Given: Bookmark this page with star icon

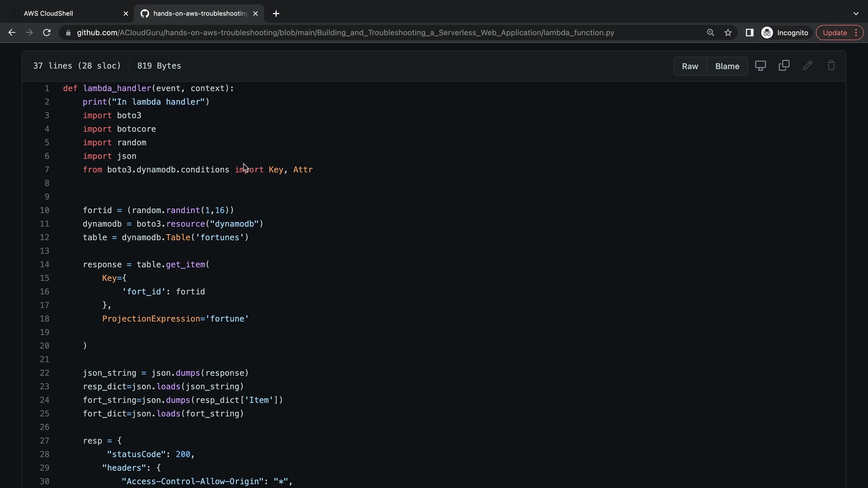Looking at the screenshot, I should [728, 33].
